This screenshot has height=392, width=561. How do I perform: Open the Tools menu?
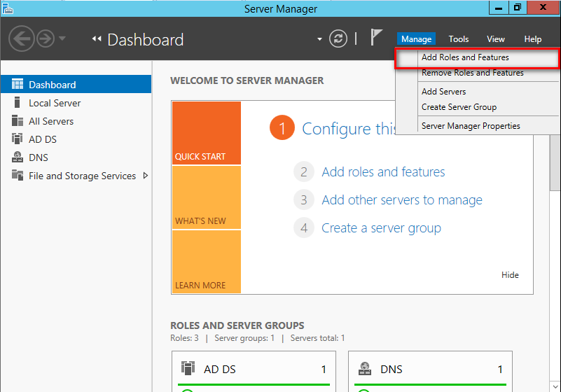pos(459,39)
